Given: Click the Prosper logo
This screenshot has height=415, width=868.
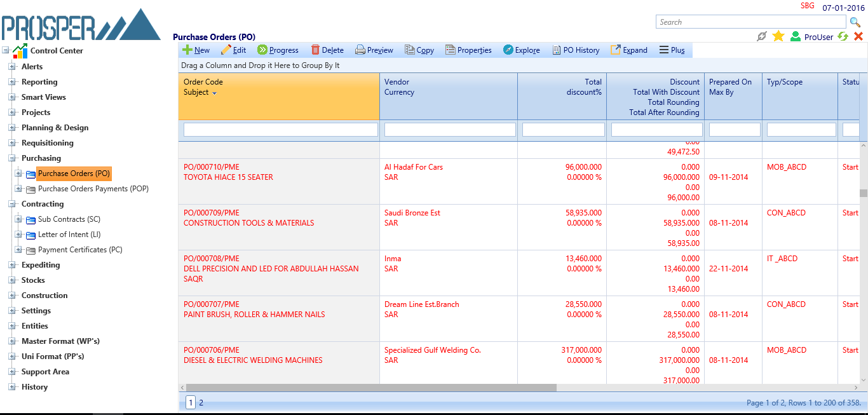Looking at the screenshot, I should pyautogui.click(x=81, y=25).
